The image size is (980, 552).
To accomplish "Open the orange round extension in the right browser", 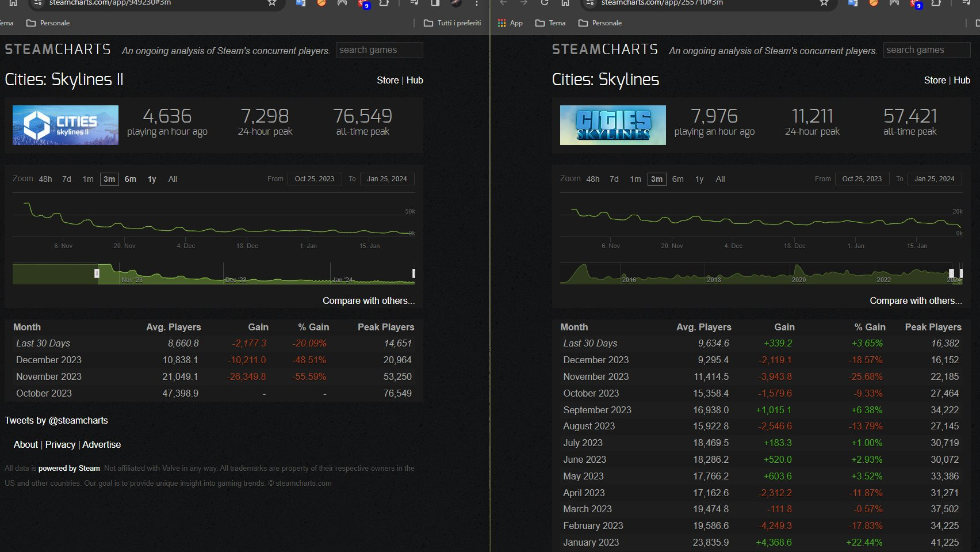I will pos(874,3).
